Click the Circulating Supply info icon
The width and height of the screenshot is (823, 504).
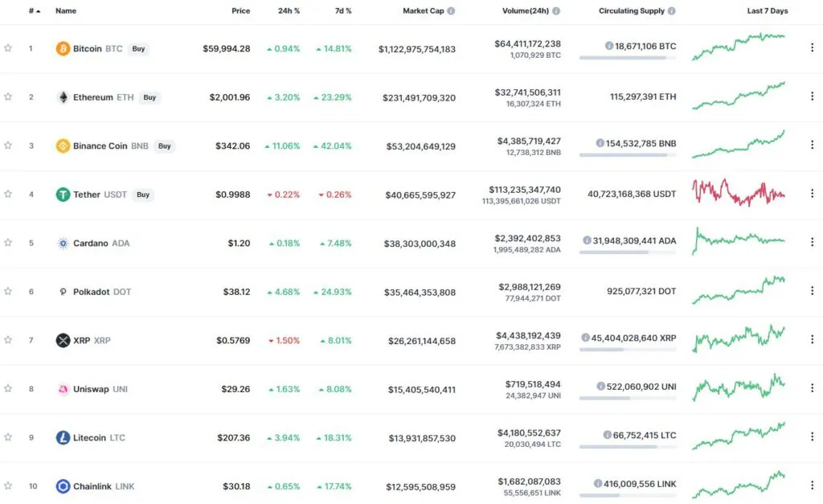(672, 11)
